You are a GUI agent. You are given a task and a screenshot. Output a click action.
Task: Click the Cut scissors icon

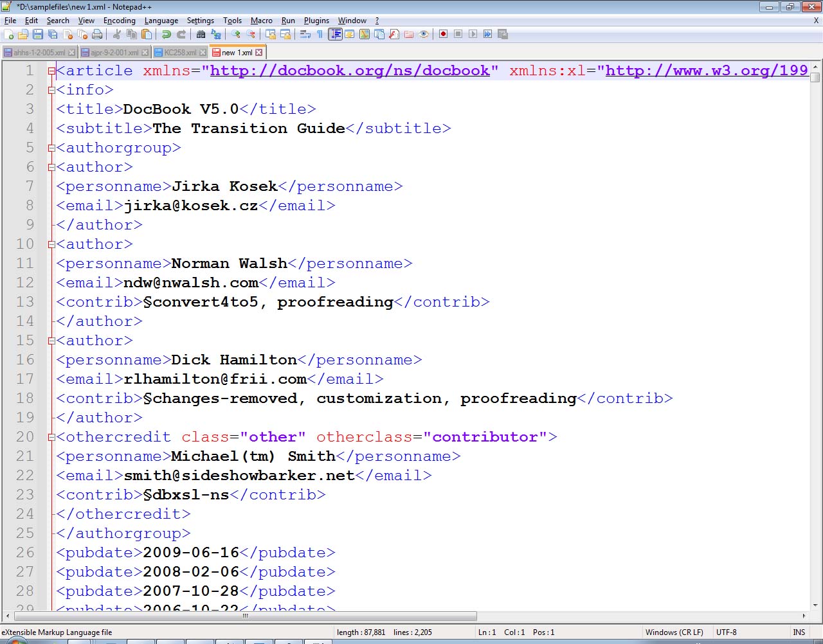(117, 34)
